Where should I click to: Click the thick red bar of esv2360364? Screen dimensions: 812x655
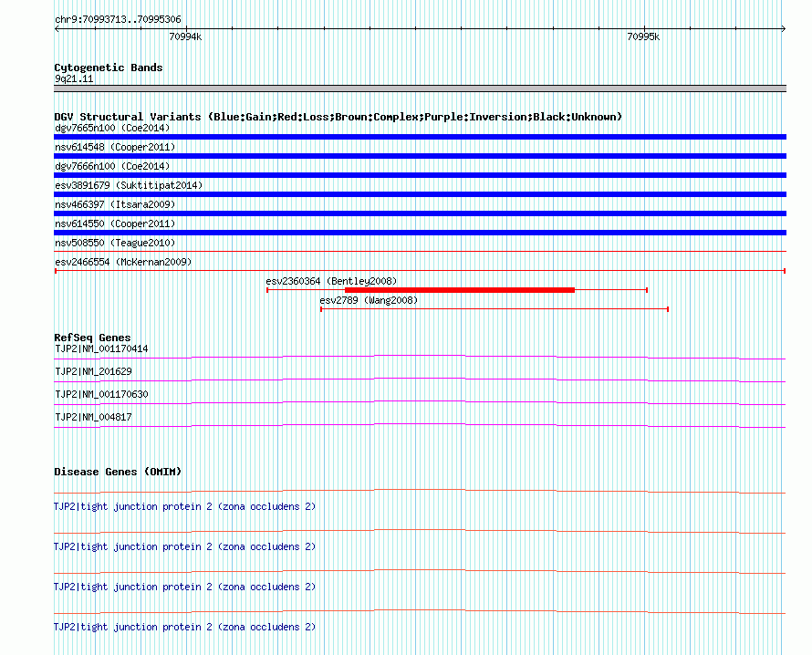[x=460, y=290]
